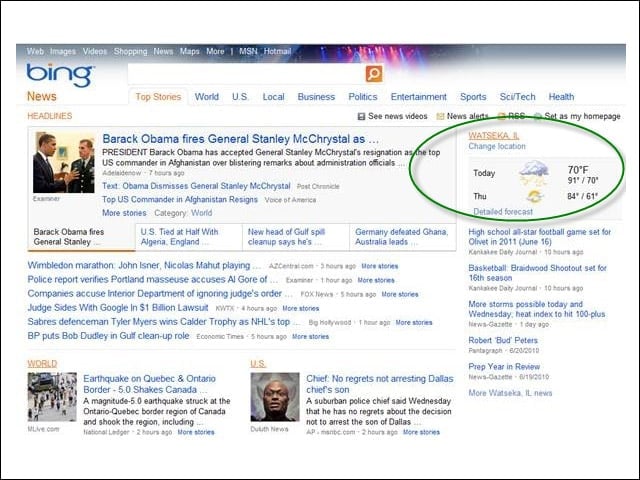Open the Local news tab
This screenshot has height=480, width=640.
tap(273, 97)
